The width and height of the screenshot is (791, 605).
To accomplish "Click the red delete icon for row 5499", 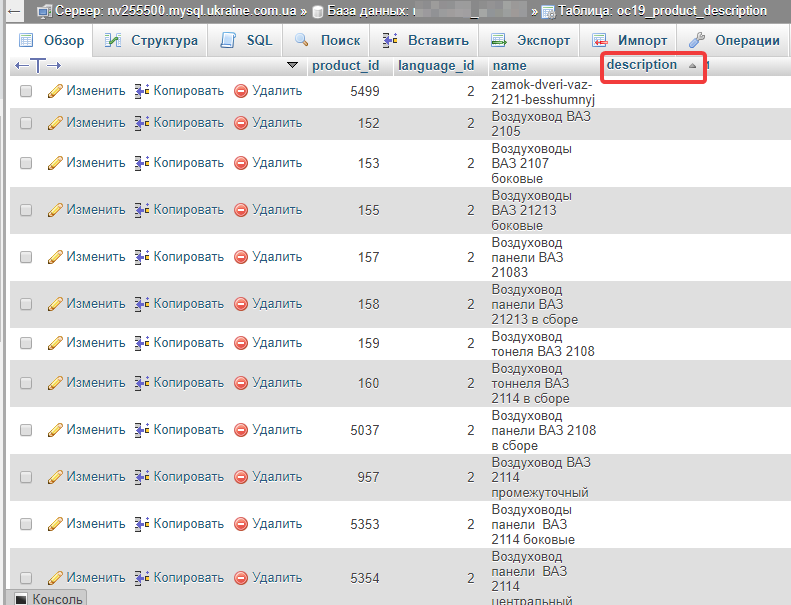I will 241,91.
